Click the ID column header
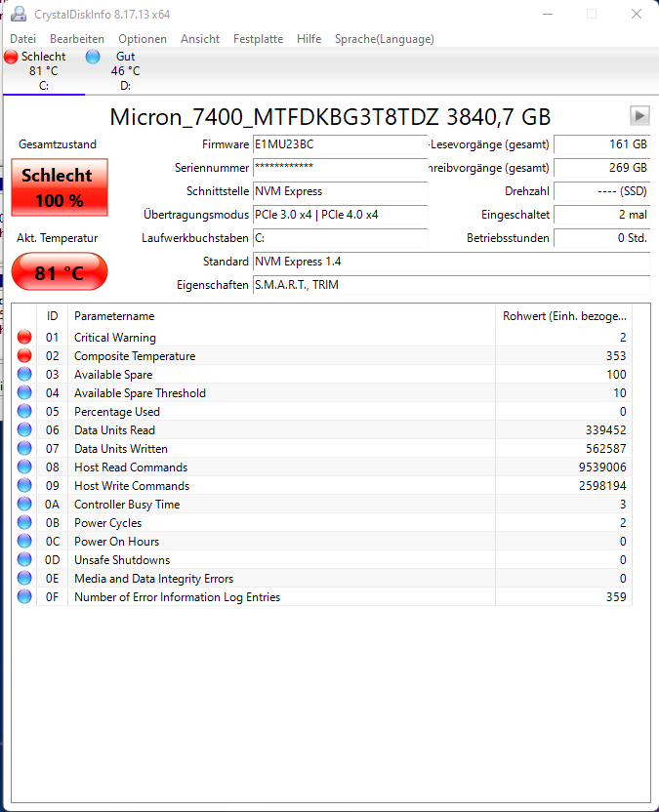Viewport: 659px width, 812px height. pos(53,316)
